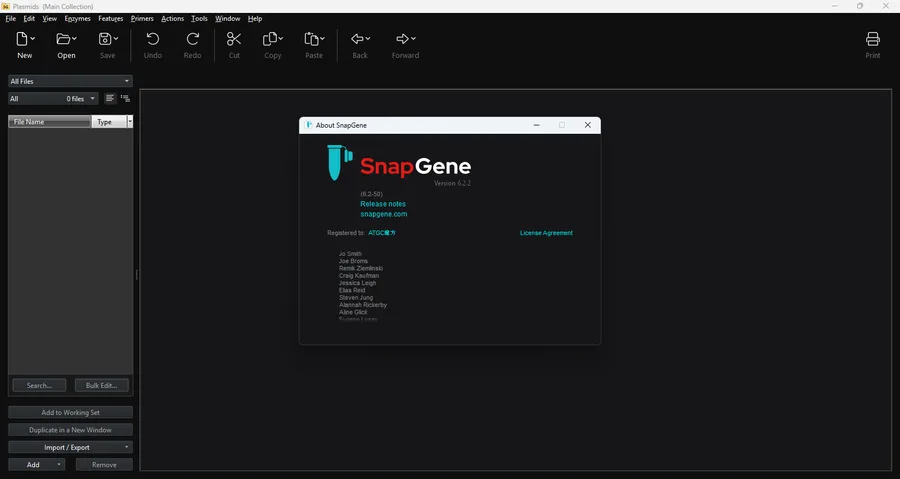Open the 'All 0 files' filter dropdown

[53, 99]
